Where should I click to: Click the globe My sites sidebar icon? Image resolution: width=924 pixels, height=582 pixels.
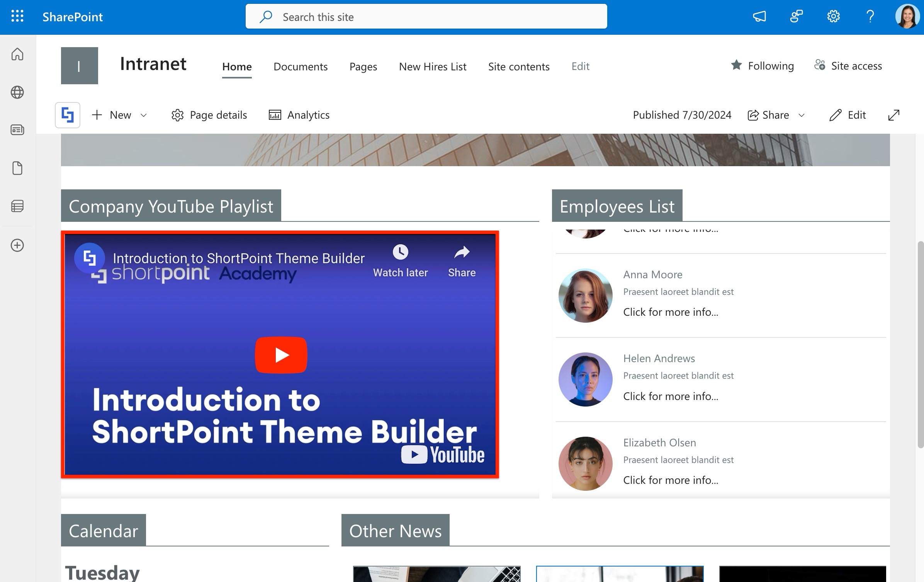(17, 92)
